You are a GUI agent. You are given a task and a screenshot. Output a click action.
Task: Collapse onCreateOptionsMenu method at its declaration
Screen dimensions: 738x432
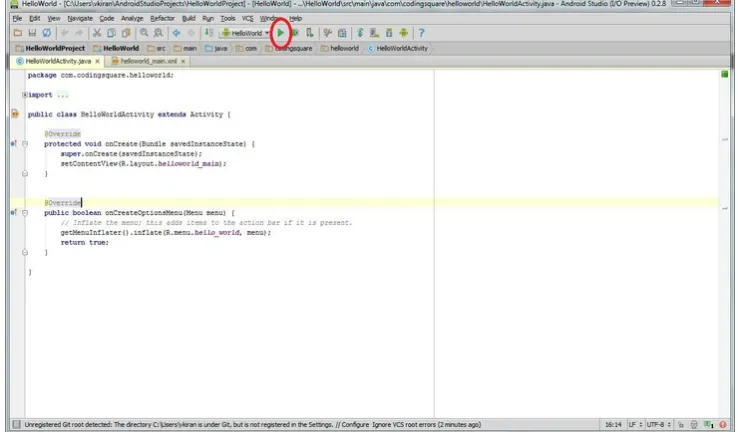(x=25, y=213)
